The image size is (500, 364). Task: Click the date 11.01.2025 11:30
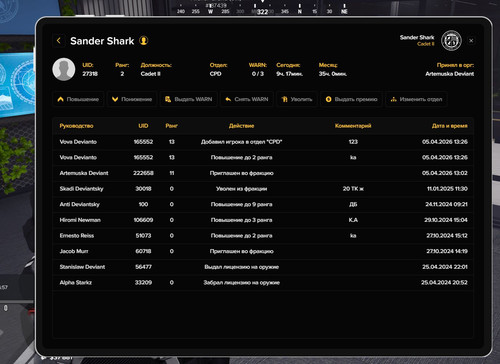pyautogui.click(x=447, y=189)
